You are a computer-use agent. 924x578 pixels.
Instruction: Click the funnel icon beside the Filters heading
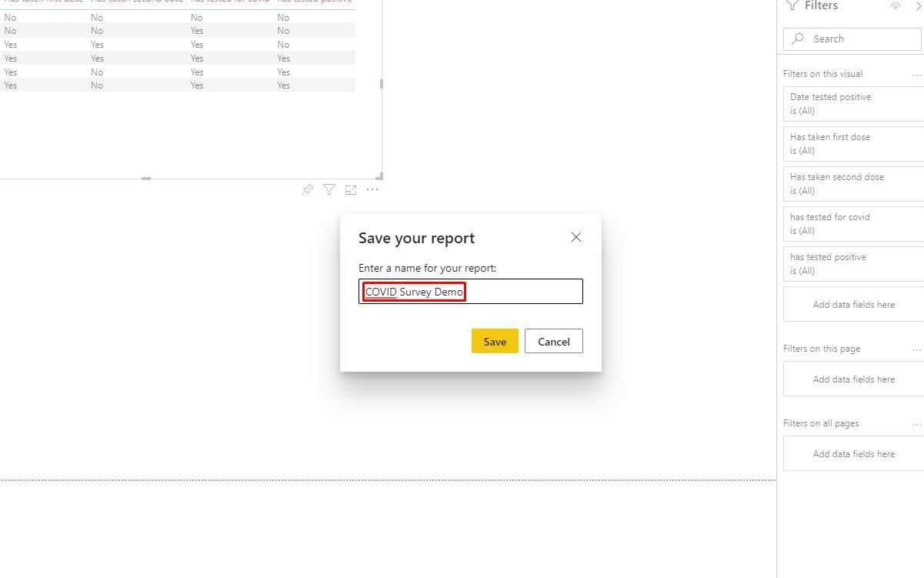pyautogui.click(x=792, y=6)
